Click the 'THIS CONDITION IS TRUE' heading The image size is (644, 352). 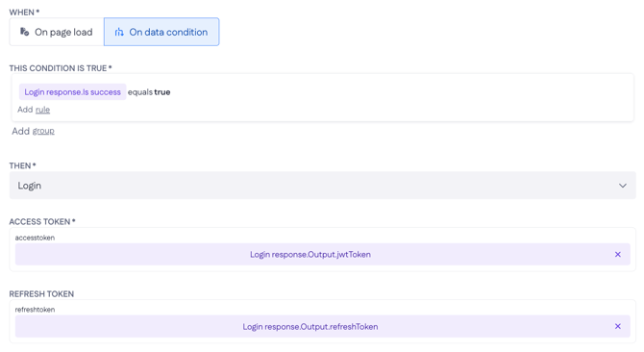click(x=61, y=68)
